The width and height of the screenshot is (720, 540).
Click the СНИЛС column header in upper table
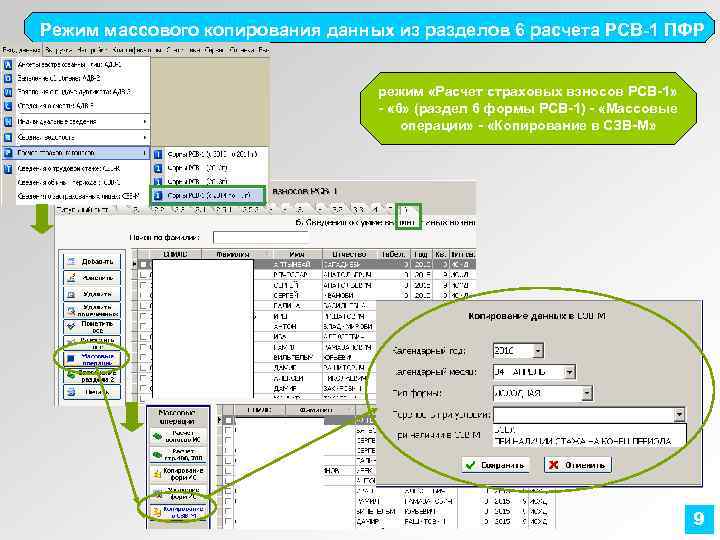176,254
